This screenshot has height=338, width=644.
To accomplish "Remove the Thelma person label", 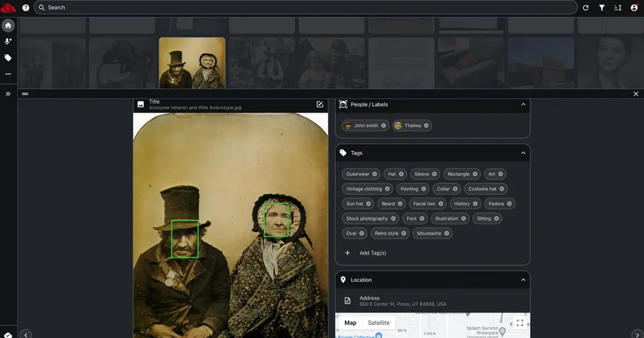I will tap(426, 125).
